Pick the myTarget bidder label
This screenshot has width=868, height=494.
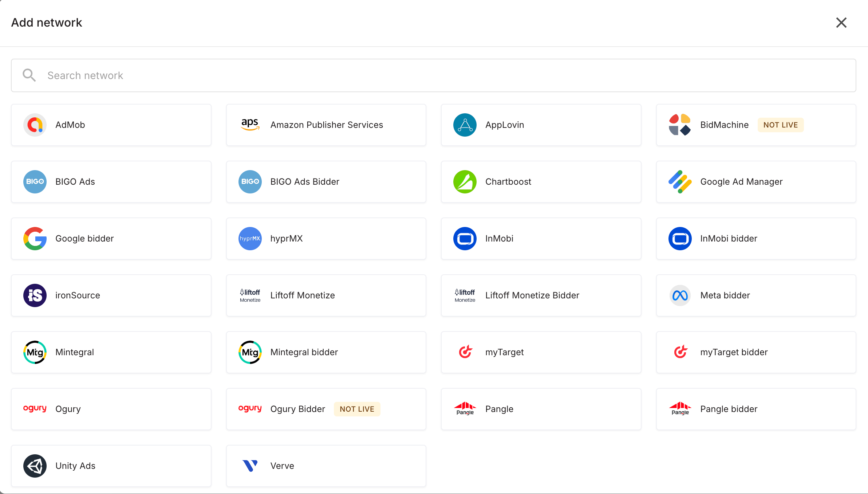click(x=734, y=352)
